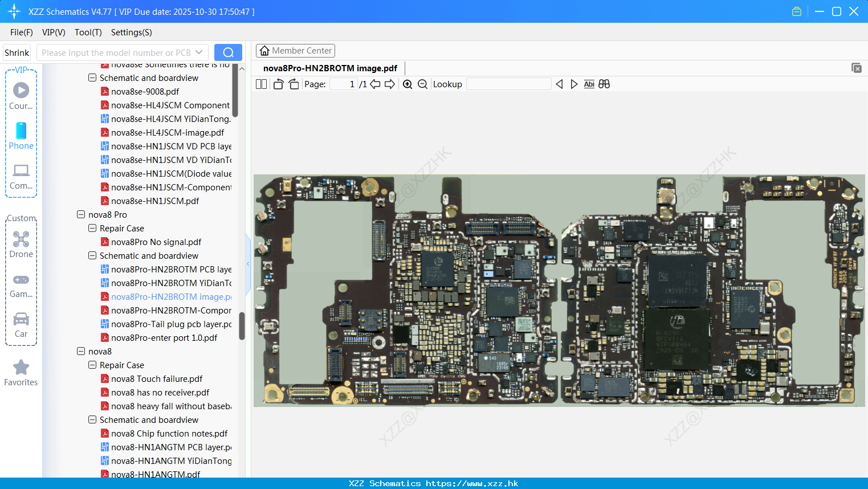Select the nova8Pro-HN2BROTM image.pdf tab
The height and width of the screenshot is (489, 868).
pyautogui.click(x=330, y=68)
